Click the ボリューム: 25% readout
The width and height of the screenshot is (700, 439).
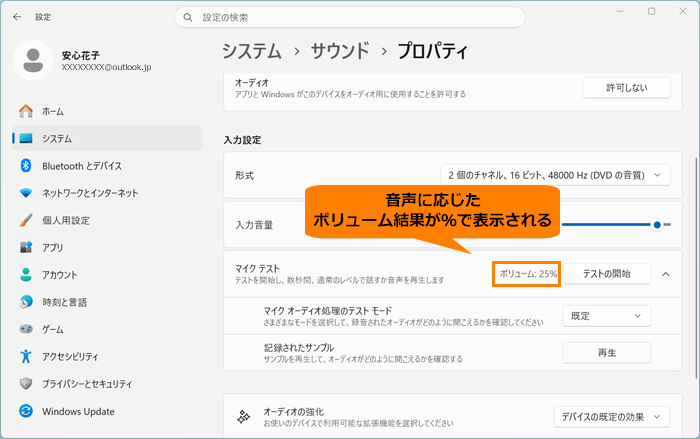click(x=527, y=274)
